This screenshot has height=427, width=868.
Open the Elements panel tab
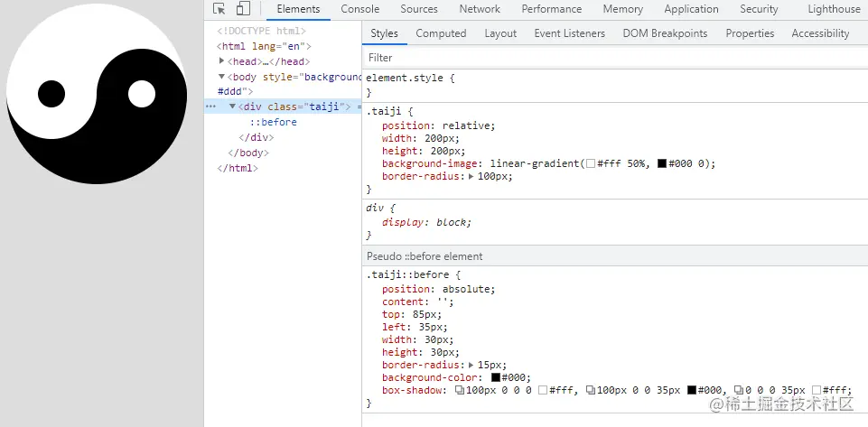pyautogui.click(x=298, y=9)
